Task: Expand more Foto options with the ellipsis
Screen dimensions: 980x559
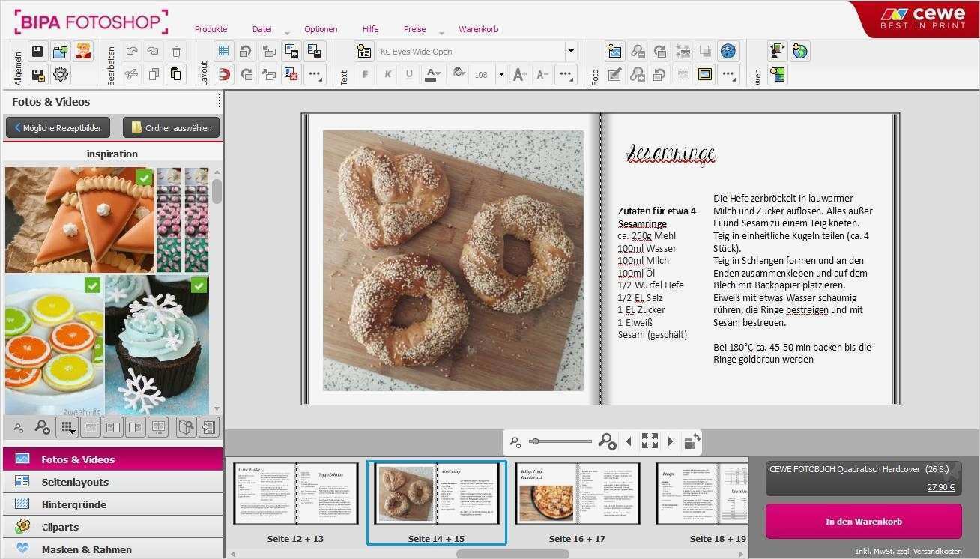Action: [x=728, y=74]
